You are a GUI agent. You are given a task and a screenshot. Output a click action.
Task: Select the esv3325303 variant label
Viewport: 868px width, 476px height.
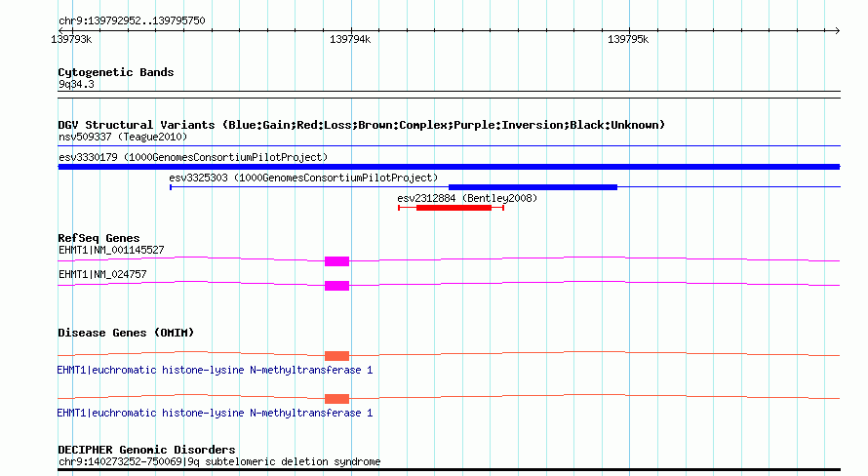(303, 178)
